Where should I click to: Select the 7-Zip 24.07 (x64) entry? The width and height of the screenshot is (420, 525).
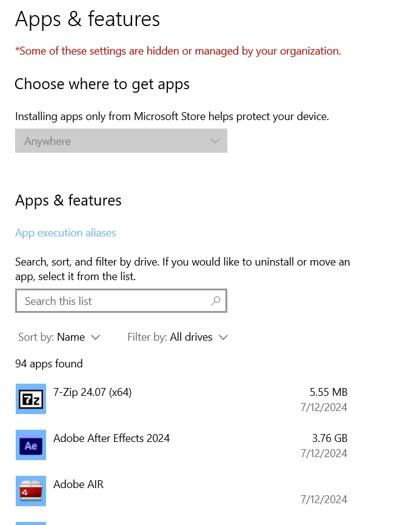point(182,399)
